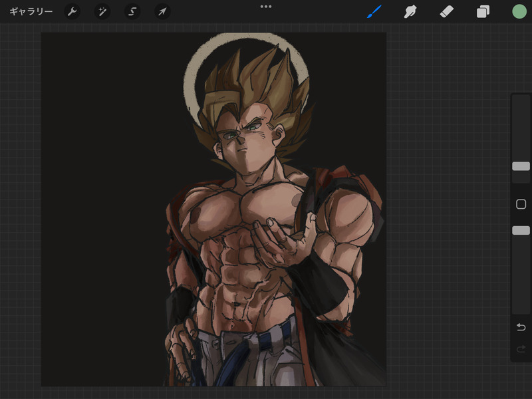Click the upper brush size slider handle
Image resolution: width=532 pixels, height=399 pixels.
tap(521, 166)
